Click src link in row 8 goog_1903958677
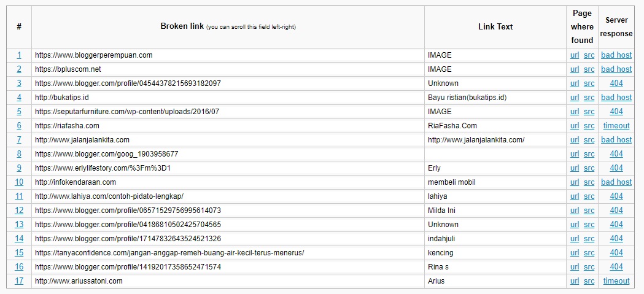The height and width of the screenshot is (294, 644). click(x=589, y=154)
